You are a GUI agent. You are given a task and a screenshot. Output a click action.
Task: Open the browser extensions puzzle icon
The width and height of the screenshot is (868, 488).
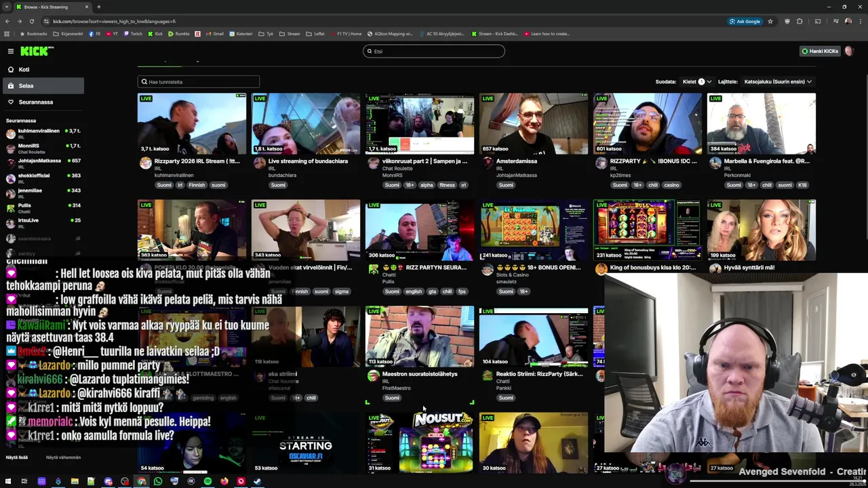click(x=800, y=21)
